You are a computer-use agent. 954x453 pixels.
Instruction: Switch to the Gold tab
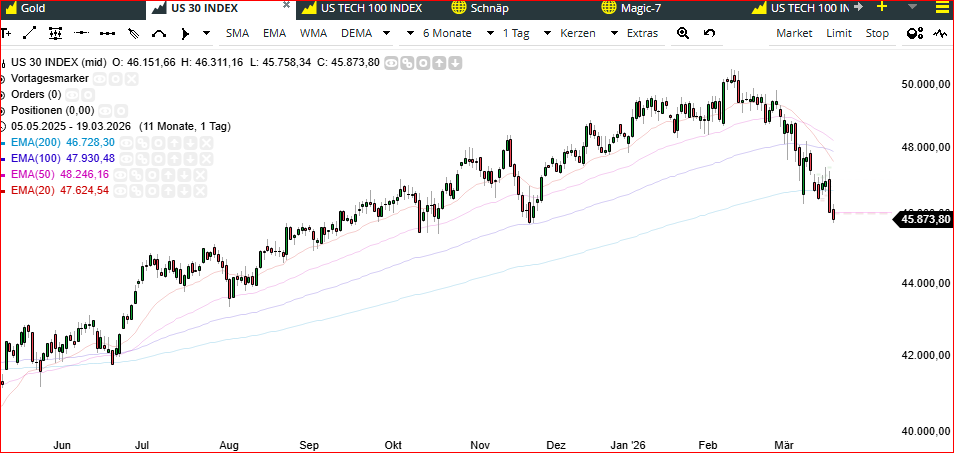33,8
